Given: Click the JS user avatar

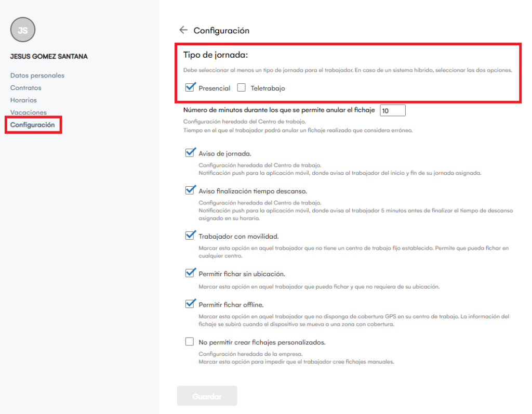Looking at the screenshot, I should tap(23, 30).
